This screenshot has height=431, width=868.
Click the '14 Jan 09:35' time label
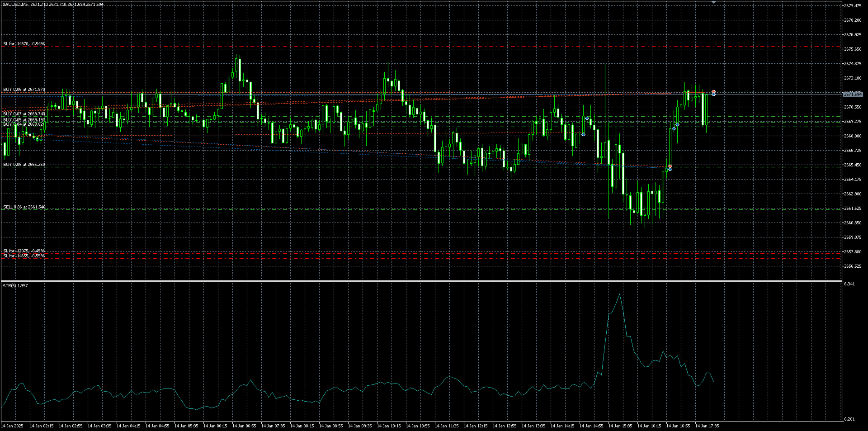360,426
